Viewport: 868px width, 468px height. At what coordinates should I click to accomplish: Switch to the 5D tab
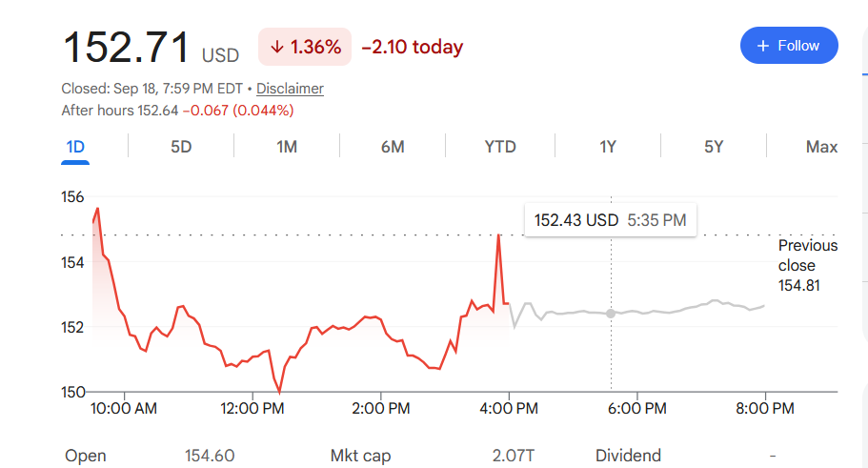tap(181, 147)
